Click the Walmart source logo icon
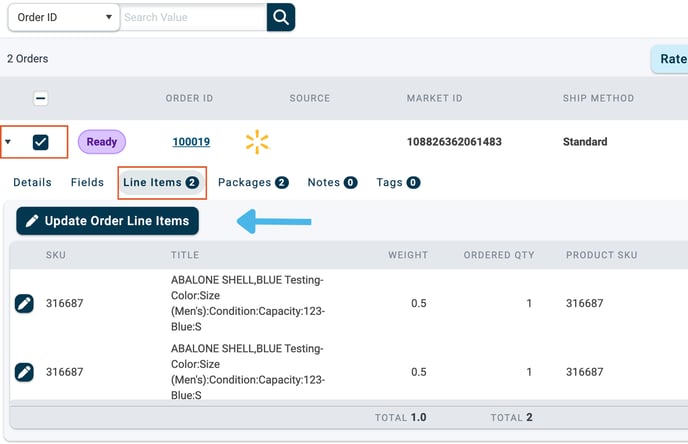The height and width of the screenshot is (444, 688). (257, 142)
